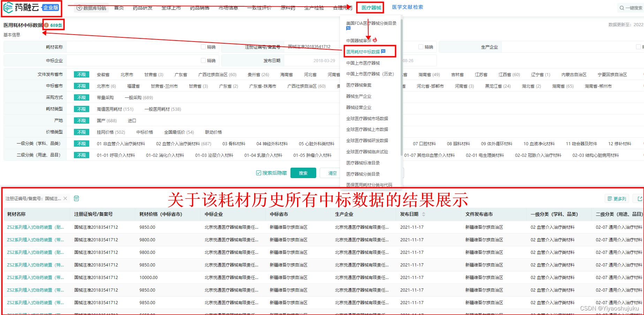Screen dimensions: 644x315
Task: Click the N badge beside 医用耗材中标数据 menu item
Action: 383,51
